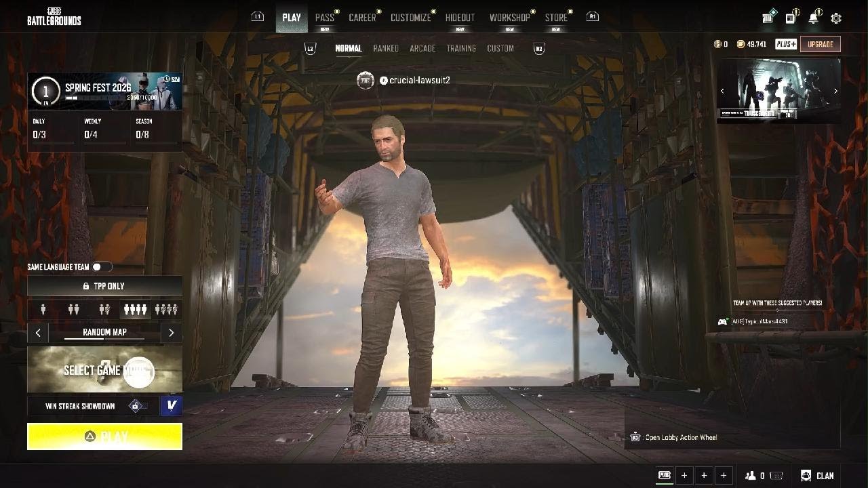The height and width of the screenshot is (488, 868).
Task: Click the Random Map label
Action: (x=104, y=333)
